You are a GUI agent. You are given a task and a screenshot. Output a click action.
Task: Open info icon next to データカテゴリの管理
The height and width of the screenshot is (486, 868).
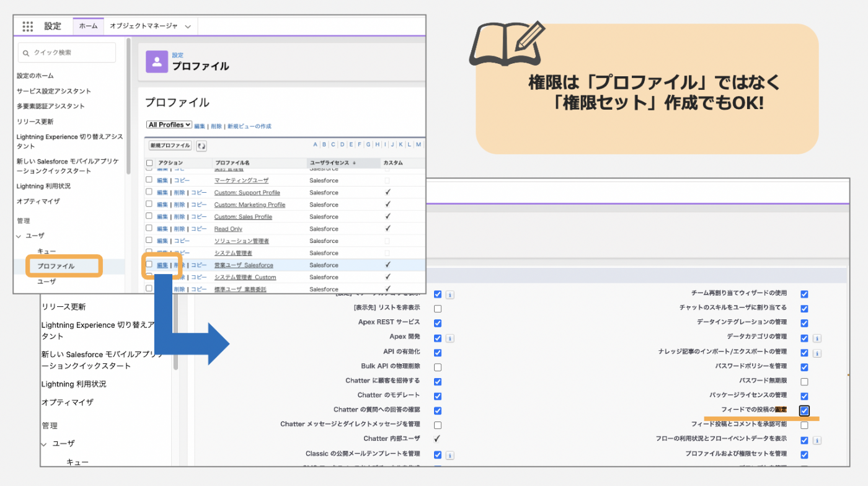[x=817, y=338]
